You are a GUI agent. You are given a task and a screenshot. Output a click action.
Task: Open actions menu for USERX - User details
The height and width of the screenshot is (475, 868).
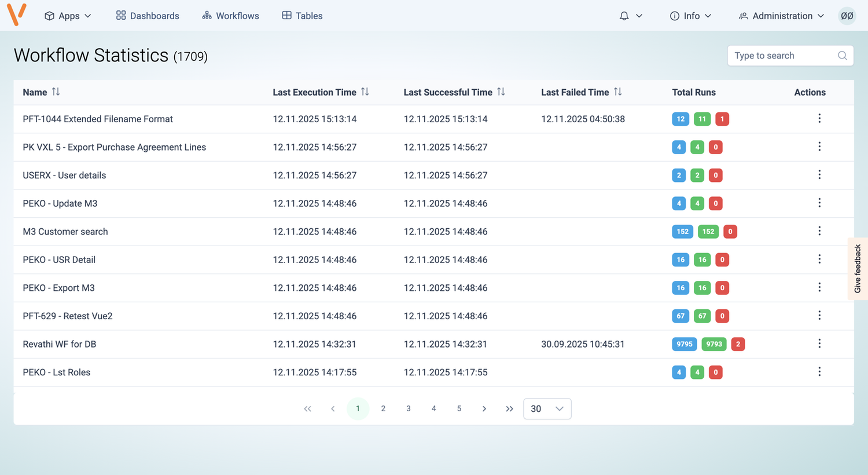(x=819, y=174)
